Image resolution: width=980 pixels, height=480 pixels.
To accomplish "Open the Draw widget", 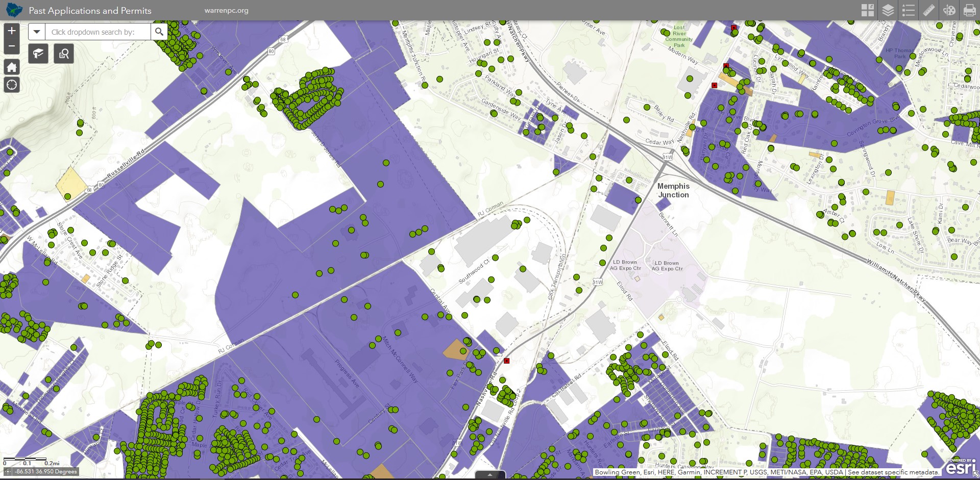I will 950,10.
